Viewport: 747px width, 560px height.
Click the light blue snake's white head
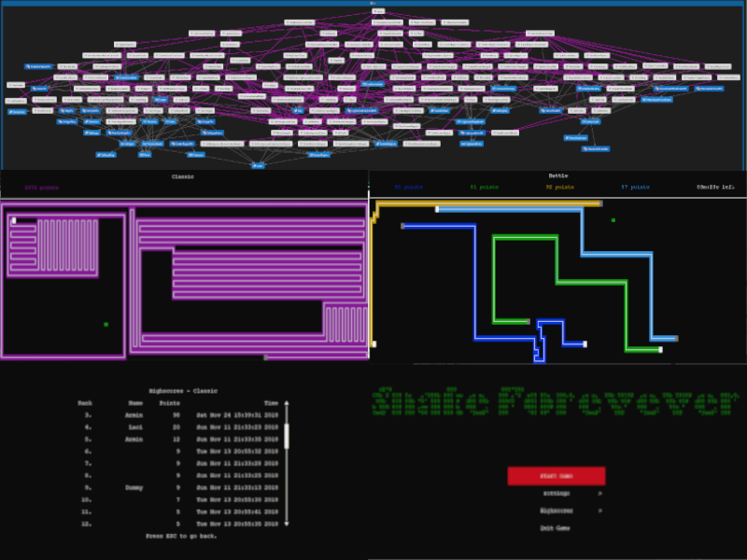(435, 208)
